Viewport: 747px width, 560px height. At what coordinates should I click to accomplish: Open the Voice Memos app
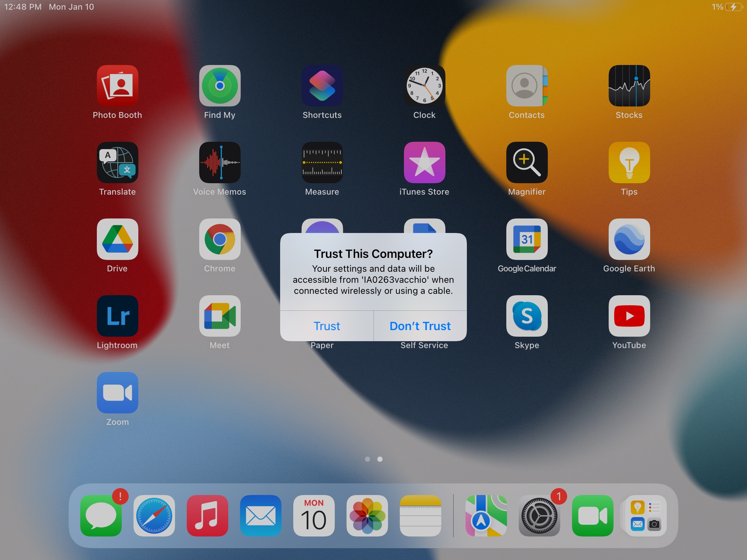coord(220,162)
